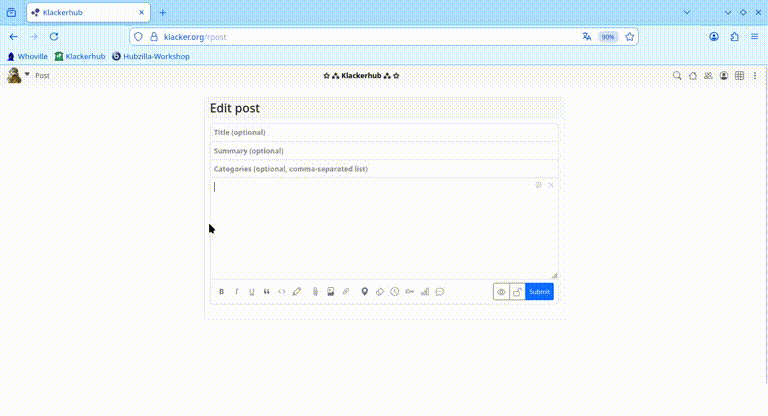768x416 pixels.
Task: Click the attach file paperclip icon
Action: click(315, 292)
